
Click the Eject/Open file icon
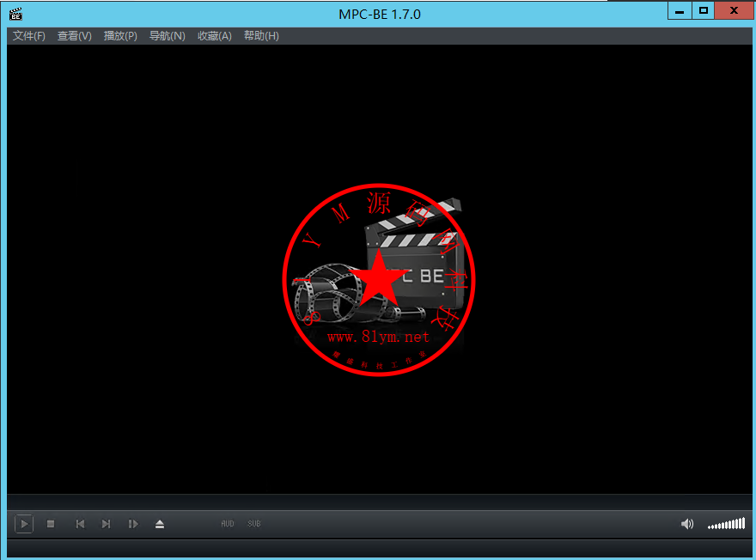point(160,524)
